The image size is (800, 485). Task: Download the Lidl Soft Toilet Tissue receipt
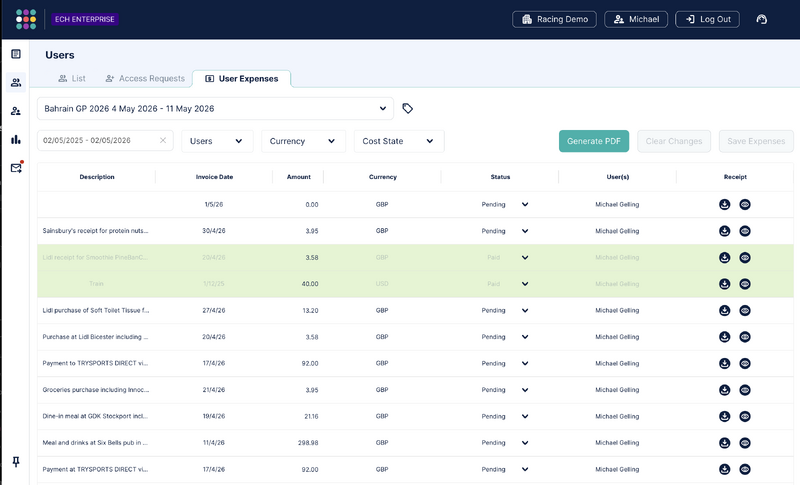724,311
